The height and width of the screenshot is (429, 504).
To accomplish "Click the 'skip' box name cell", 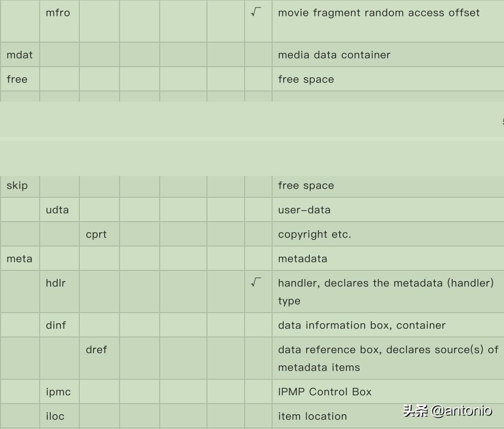I will 17,186.
